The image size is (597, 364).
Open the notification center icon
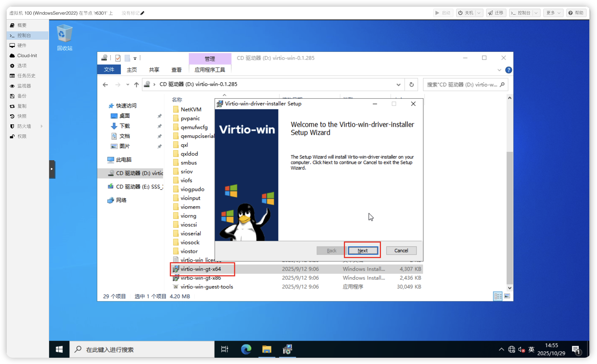point(575,349)
